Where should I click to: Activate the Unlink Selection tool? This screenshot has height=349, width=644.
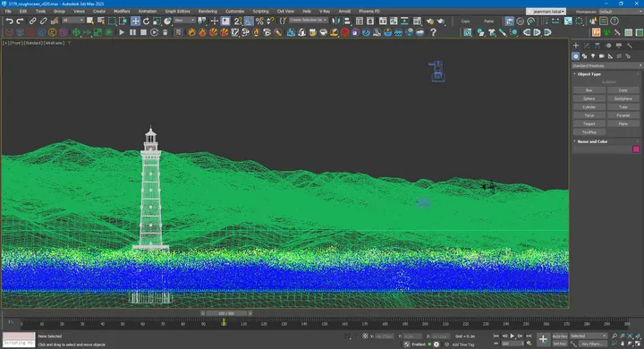[43, 21]
